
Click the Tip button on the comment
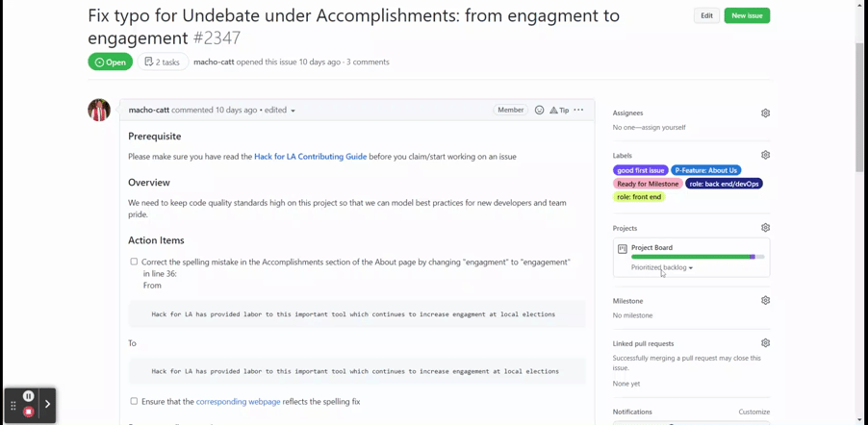(x=559, y=111)
